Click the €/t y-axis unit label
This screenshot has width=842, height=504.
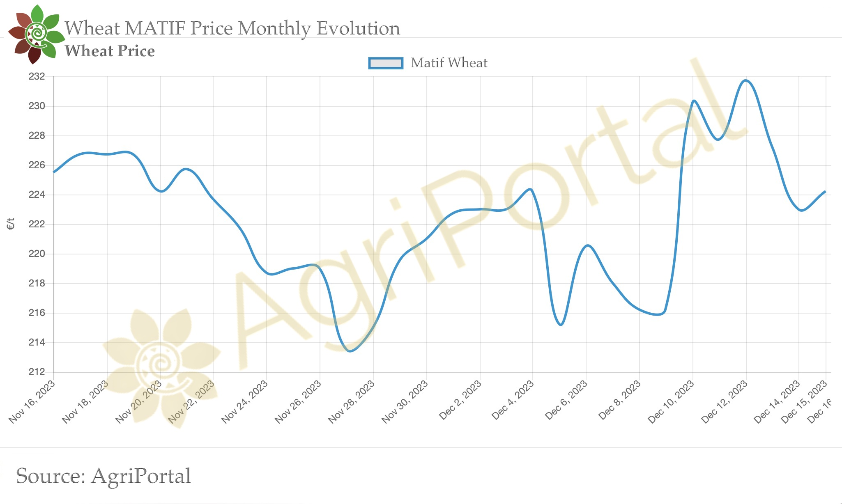[11, 224]
